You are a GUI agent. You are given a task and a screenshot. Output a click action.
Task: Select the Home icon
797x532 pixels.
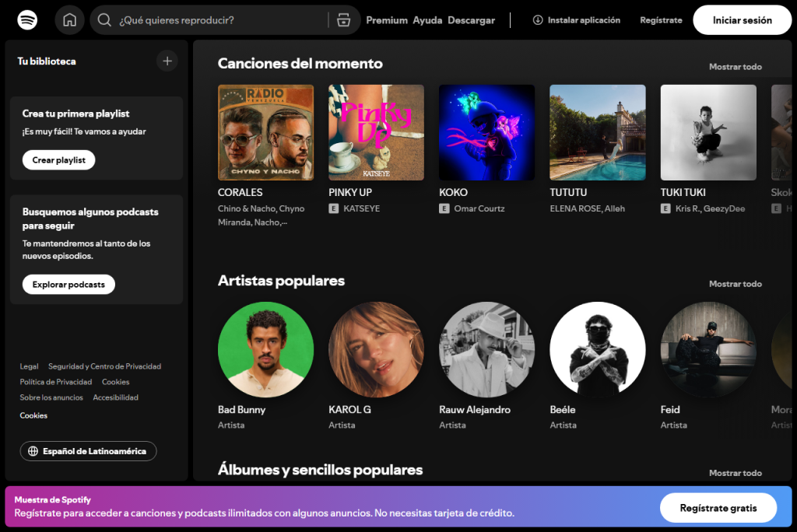click(68, 19)
